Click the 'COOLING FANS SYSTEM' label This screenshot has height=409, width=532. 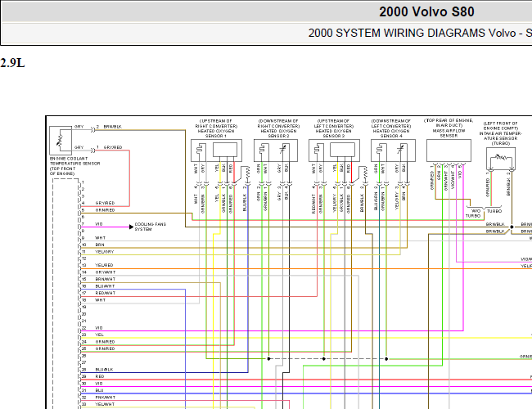[x=151, y=227]
